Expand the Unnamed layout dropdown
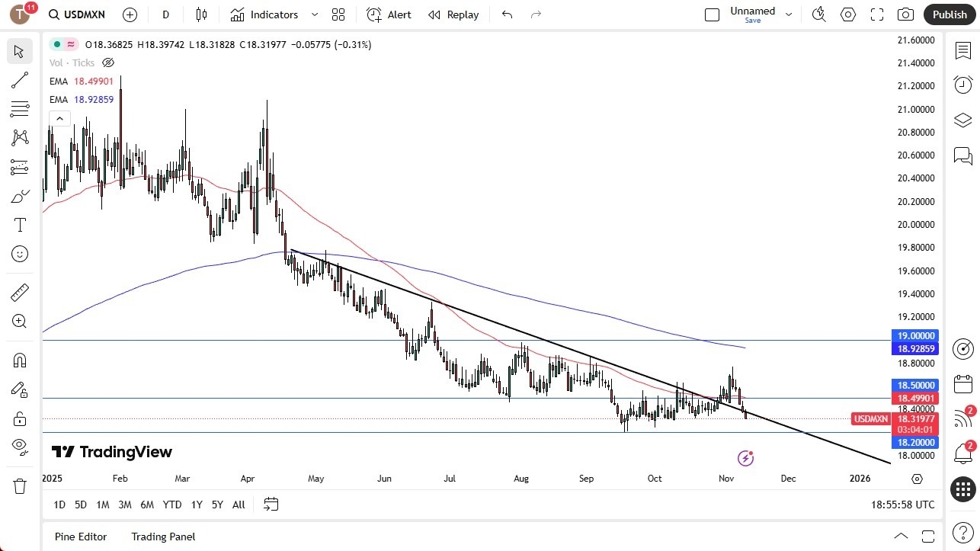This screenshot has height=551, width=980. coord(789,13)
